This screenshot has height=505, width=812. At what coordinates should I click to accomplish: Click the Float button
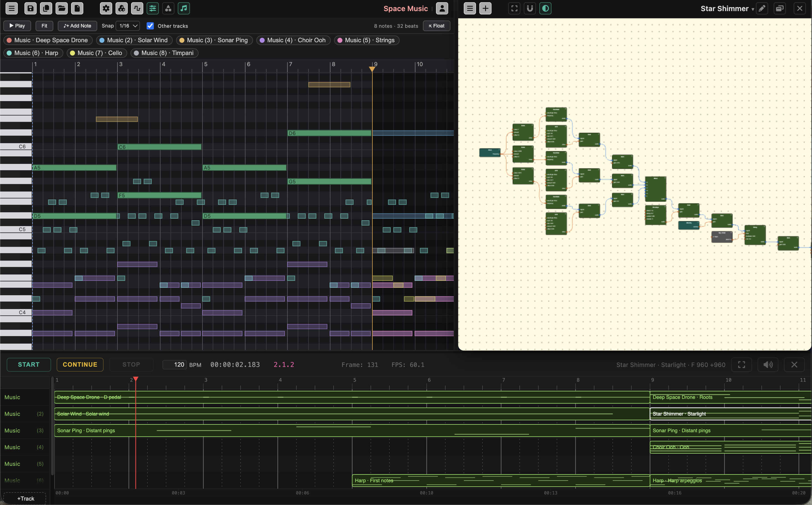pyautogui.click(x=436, y=26)
